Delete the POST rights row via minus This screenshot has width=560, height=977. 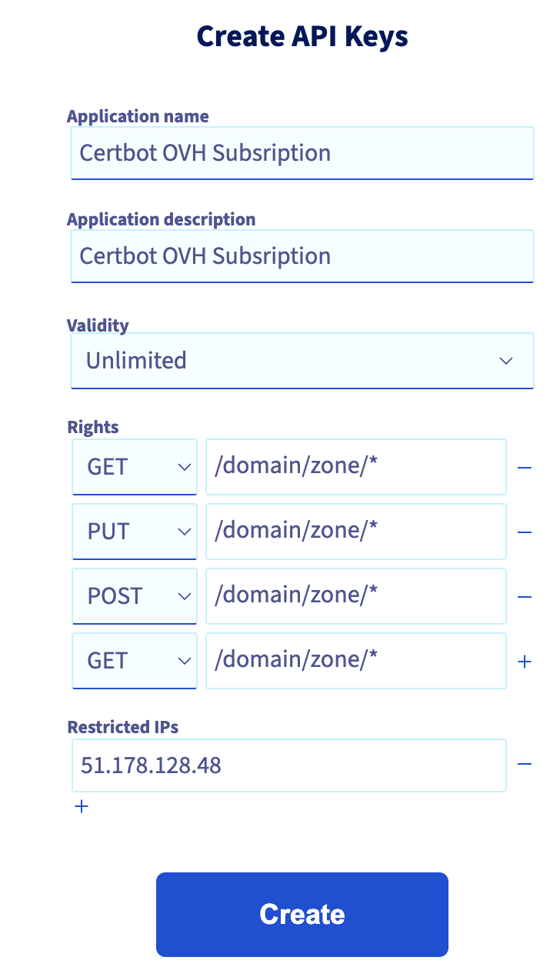525,596
